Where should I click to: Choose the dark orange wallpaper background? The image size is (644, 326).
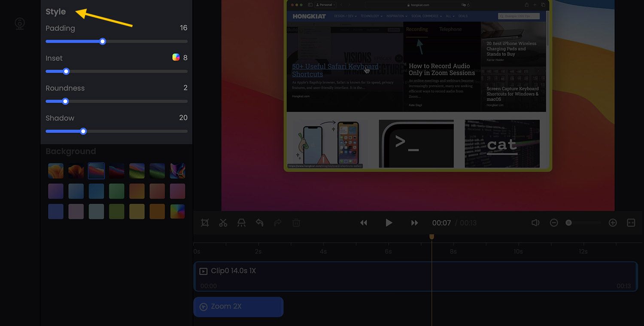point(76,171)
